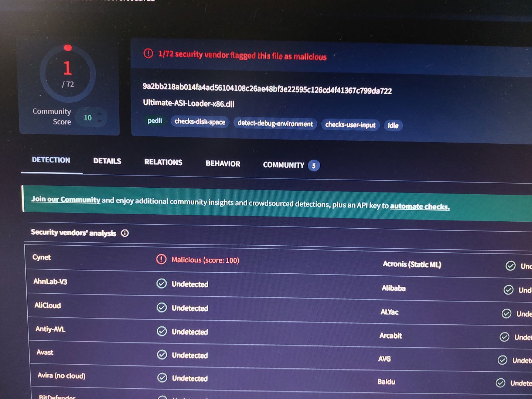This screenshot has width=532, height=399.
Task: Click the Cynet vendor name
Action: [41, 257]
